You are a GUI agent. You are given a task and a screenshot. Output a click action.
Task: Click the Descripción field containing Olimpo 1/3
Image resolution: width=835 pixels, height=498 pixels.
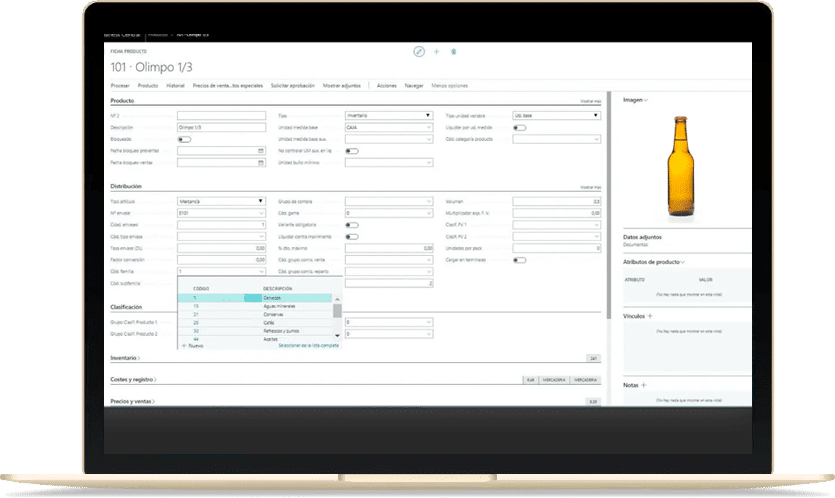(x=220, y=128)
